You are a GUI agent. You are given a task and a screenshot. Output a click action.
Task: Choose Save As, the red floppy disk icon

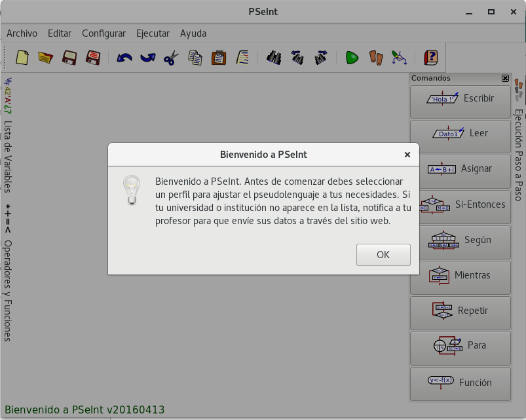coord(93,58)
